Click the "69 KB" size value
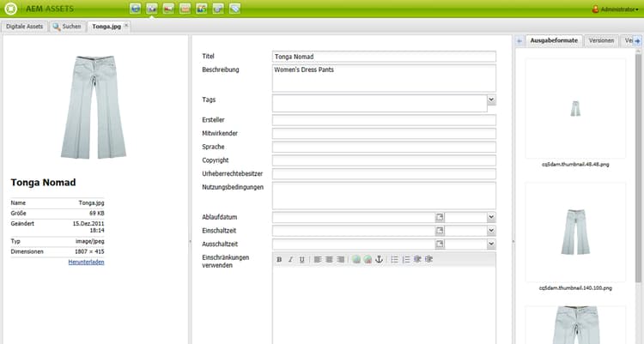 (97, 214)
